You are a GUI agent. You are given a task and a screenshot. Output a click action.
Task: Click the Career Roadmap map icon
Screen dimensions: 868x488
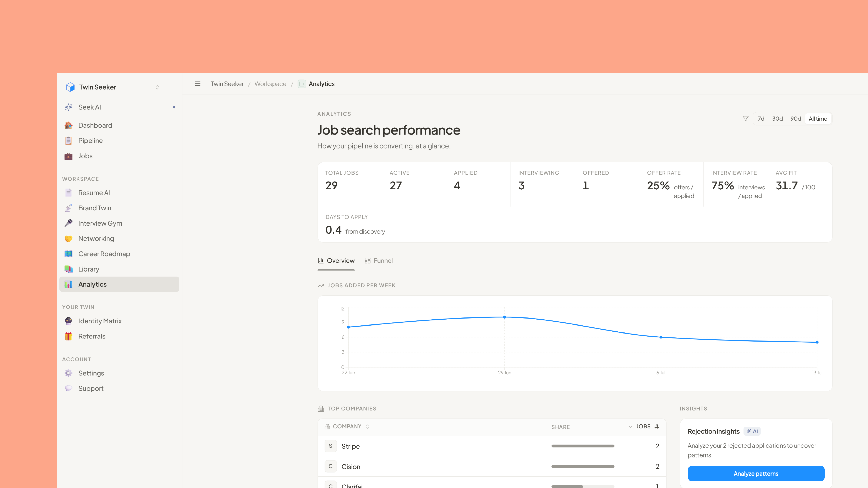click(x=68, y=254)
